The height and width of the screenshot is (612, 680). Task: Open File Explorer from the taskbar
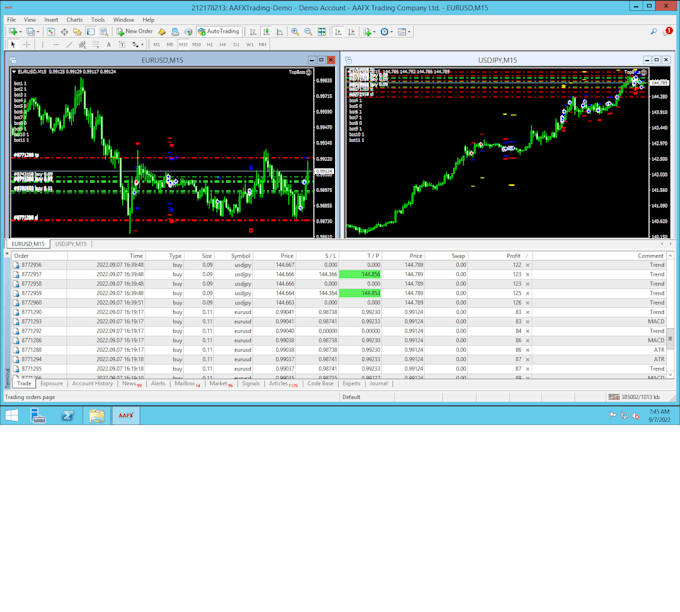(97, 416)
